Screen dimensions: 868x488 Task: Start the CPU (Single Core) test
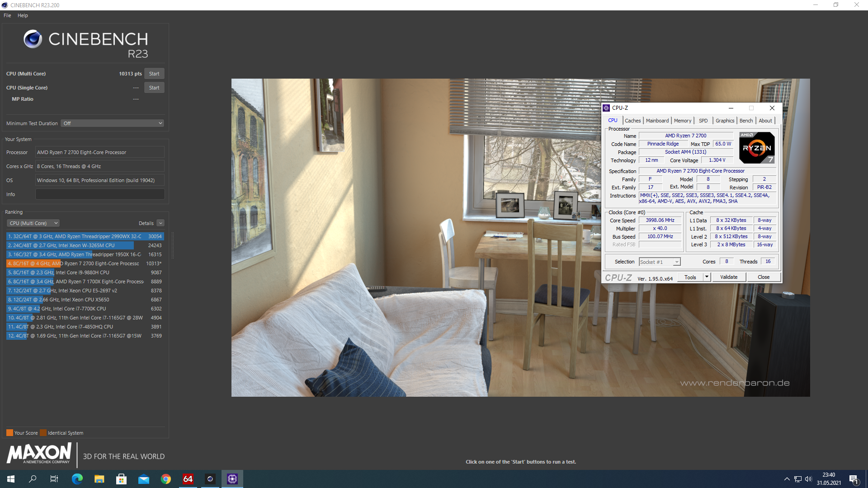tap(154, 88)
